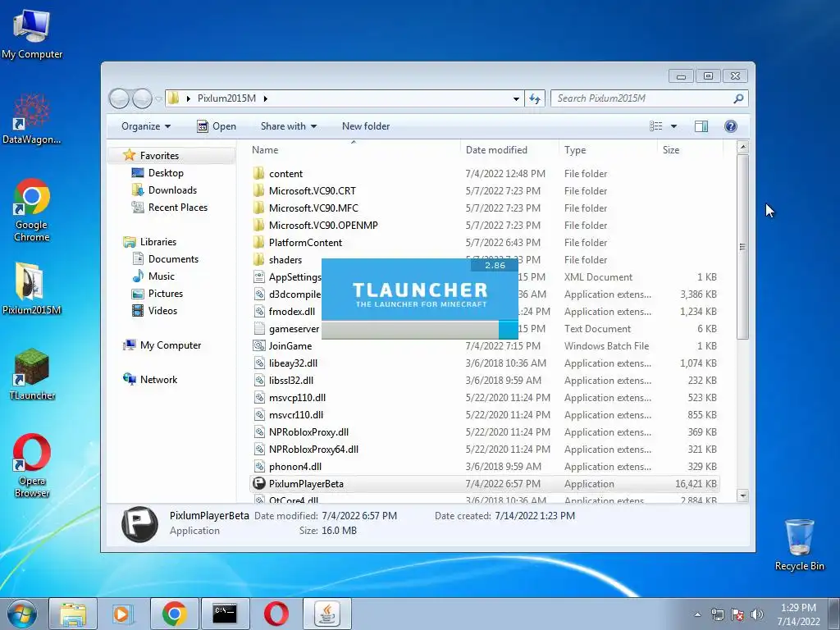The height and width of the screenshot is (630, 840).
Task: Click Explorer Forward navigation button
Action: 142,98
